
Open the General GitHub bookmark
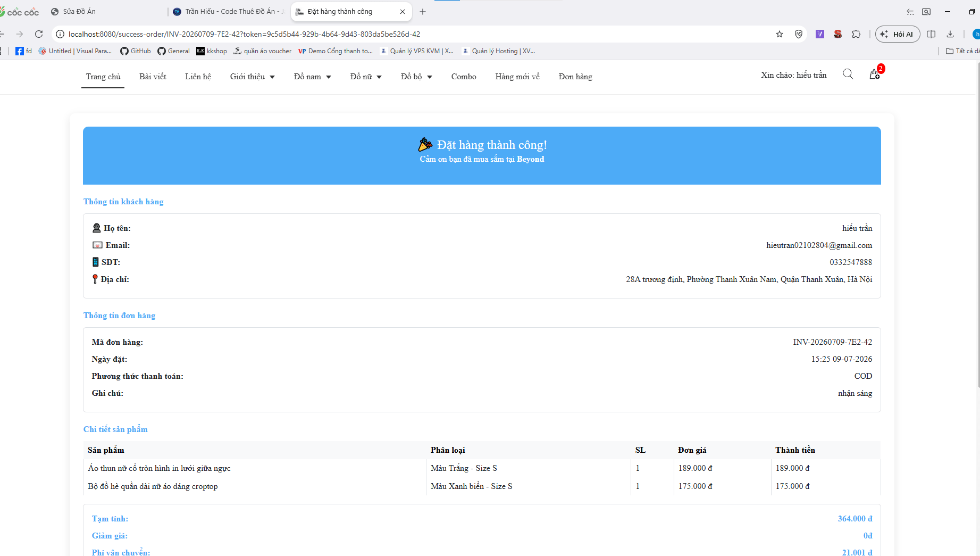pyautogui.click(x=173, y=51)
